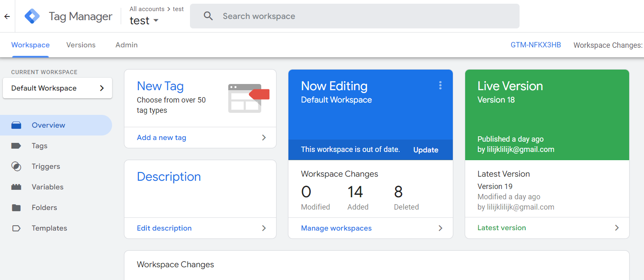
Task: Click the All accounts breadcrumb
Action: [x=147, y=9]
